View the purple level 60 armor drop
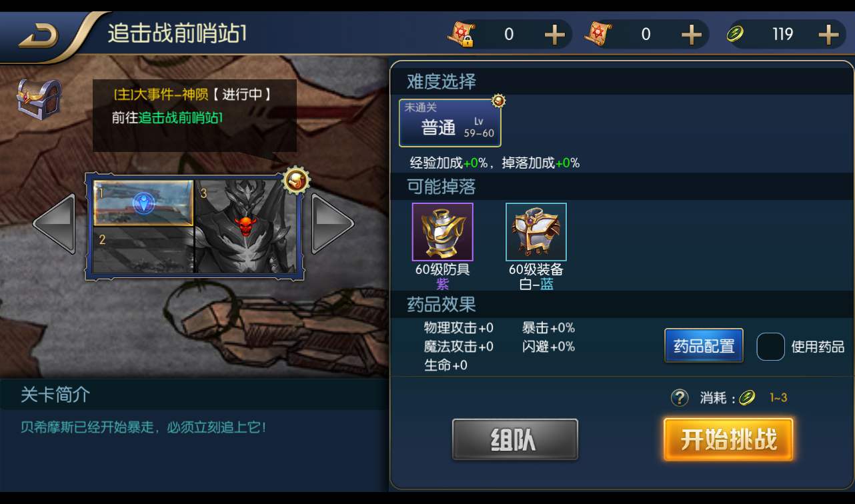The image size is (855, 504). [x=442, y=232]
